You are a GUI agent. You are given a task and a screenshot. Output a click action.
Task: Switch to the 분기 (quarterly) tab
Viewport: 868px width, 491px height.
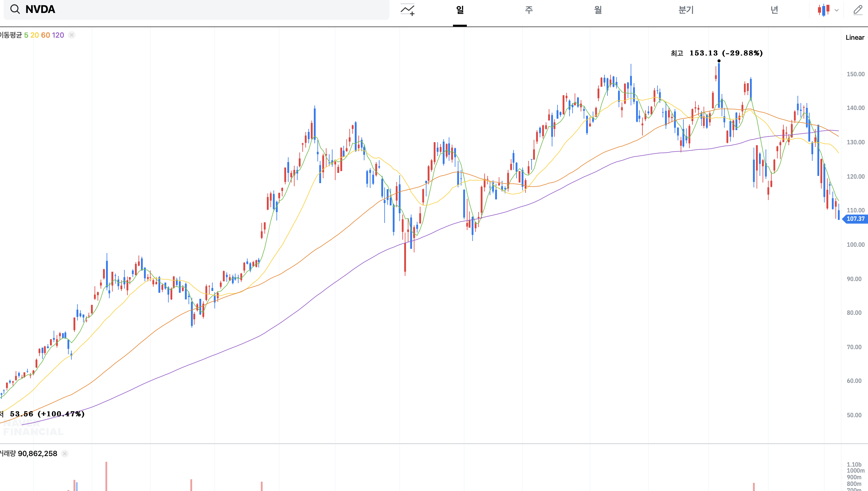(x=686, y=10)
